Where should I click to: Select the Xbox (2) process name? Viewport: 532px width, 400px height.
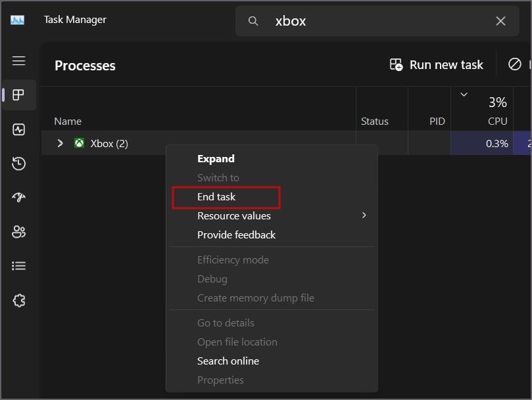(109, 143)
